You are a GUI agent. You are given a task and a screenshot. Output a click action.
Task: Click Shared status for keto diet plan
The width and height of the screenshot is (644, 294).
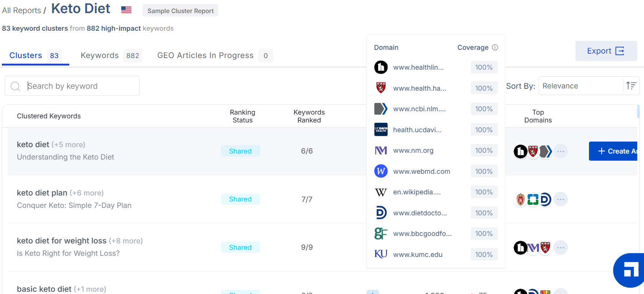[240, 199]
